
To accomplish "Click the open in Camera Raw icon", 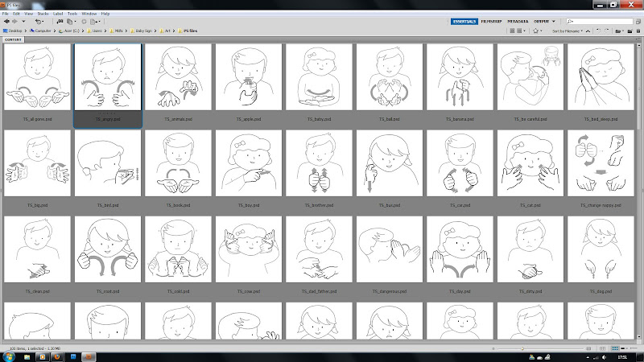I will click(84, 22).
